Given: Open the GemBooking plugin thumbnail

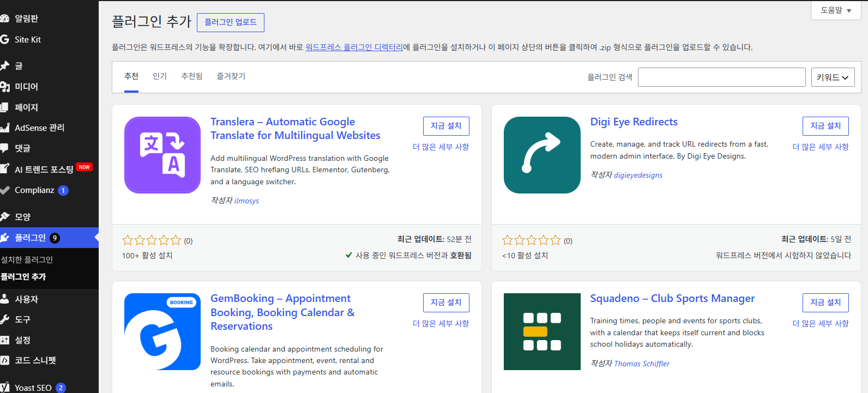Looking at the screenshot, I should [x=162, y=331].
